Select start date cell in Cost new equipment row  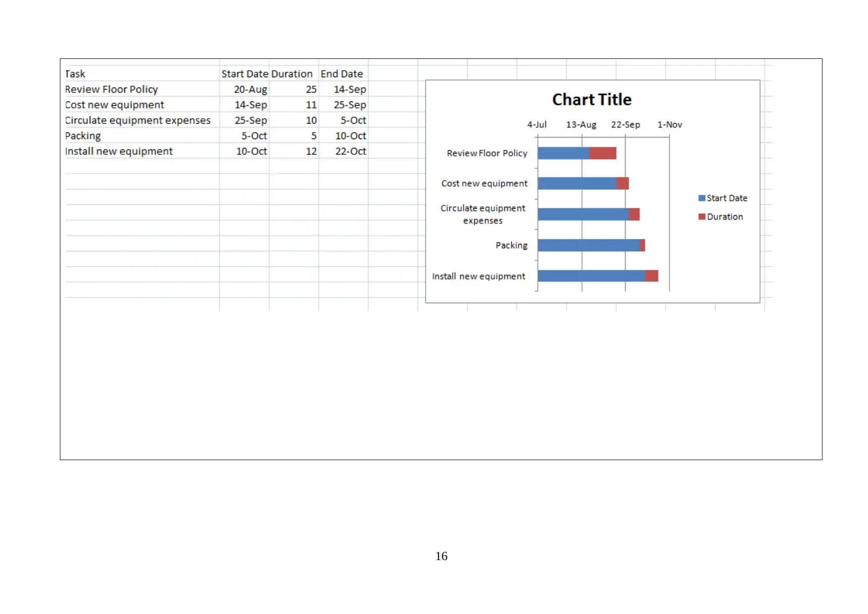[244, 104]
